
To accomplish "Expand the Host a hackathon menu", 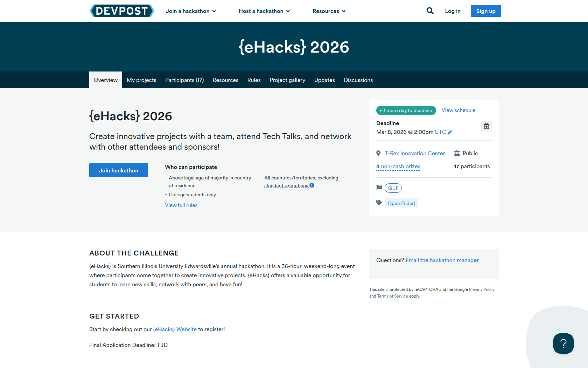I will (264, 11).
